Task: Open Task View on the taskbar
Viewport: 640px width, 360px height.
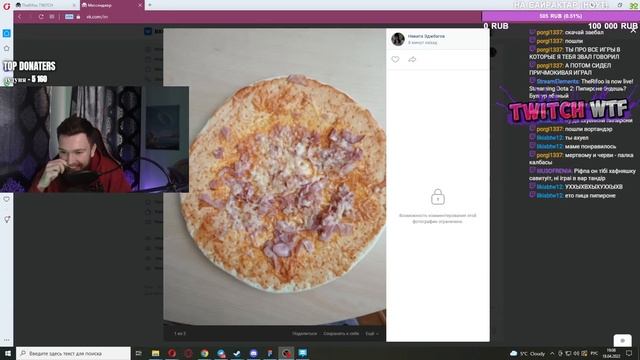Action: pyautogui.click(x=139, y=353)
